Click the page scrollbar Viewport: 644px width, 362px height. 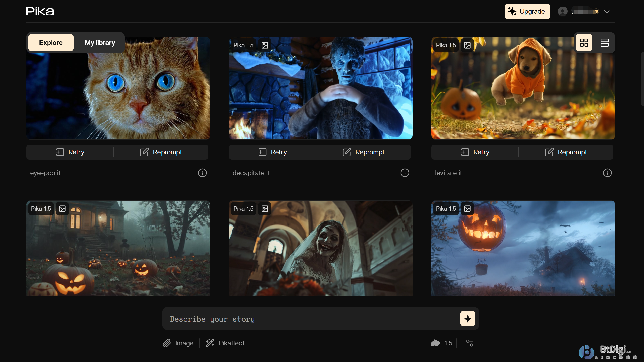[x=642, y=79]
